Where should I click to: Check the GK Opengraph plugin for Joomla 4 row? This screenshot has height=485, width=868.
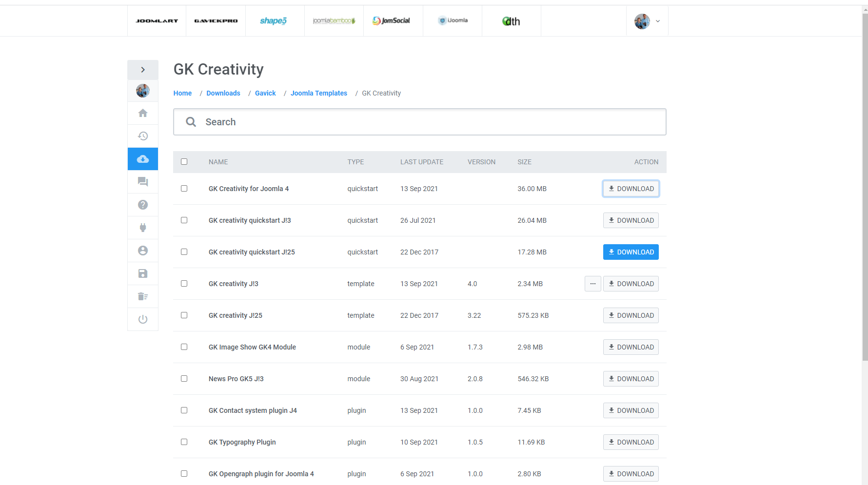tap(184, 473)
